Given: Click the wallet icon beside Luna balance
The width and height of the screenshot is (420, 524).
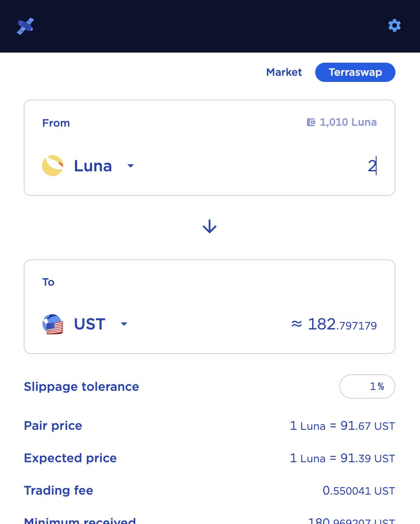Looking at the screenshot, I should (x=311, y=122).
